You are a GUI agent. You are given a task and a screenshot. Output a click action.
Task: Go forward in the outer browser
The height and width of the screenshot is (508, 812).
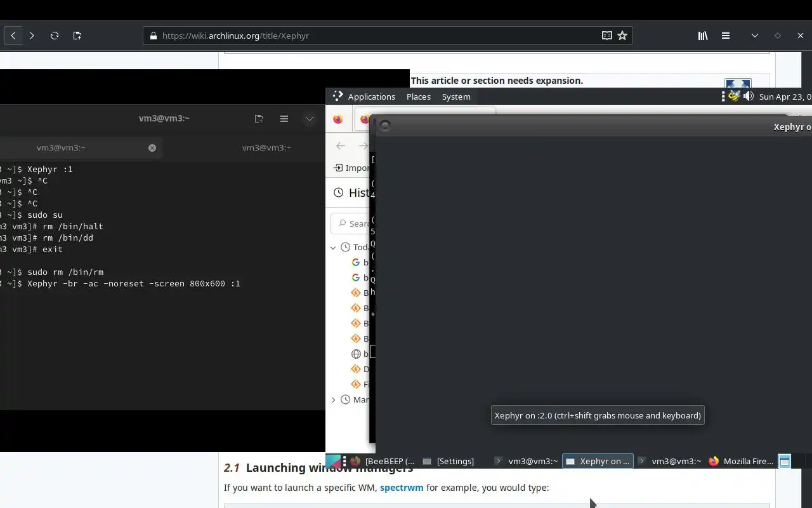(x=32, y=36)
